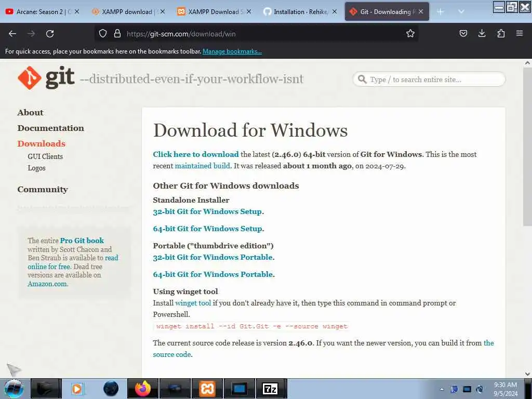Download 32-bit Git for Windows Setup
Viewport: 532px width, 399px height.
pos(207,212)
